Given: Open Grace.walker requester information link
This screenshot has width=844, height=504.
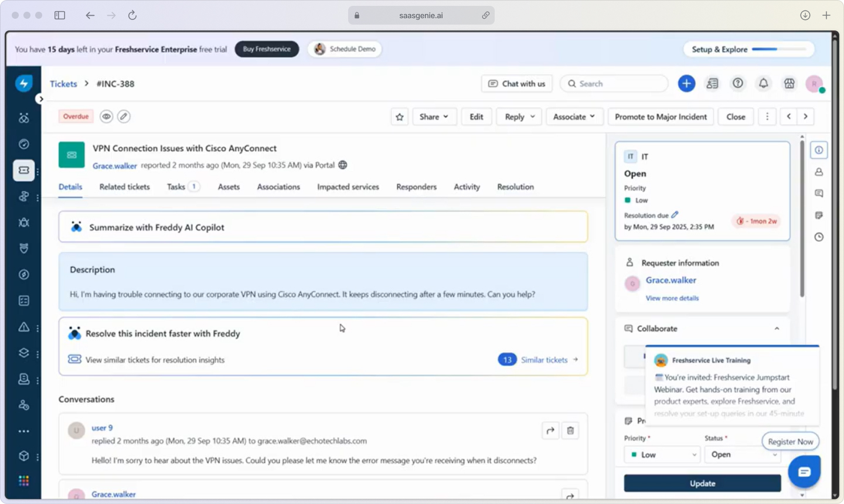Looking at the screenshot, I should coord(671,280).
